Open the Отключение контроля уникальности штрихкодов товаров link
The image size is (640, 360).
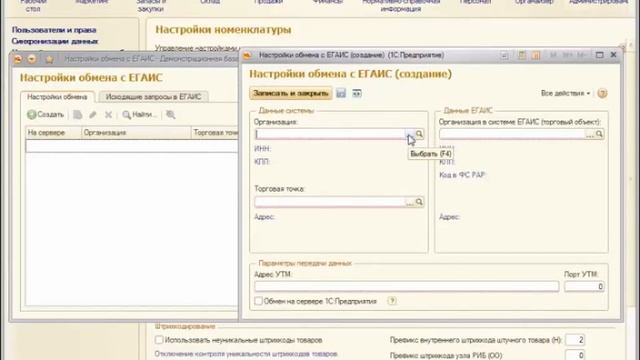click(246, 354)
